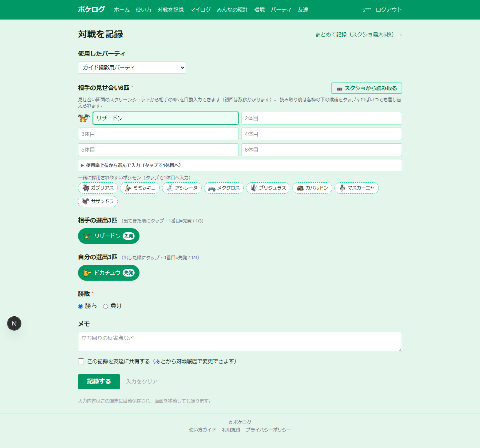Viewport: 480px width, 448px height.
Task: Click the 記録する submit button
Action: pyautogui.click(x=99, y=382)
